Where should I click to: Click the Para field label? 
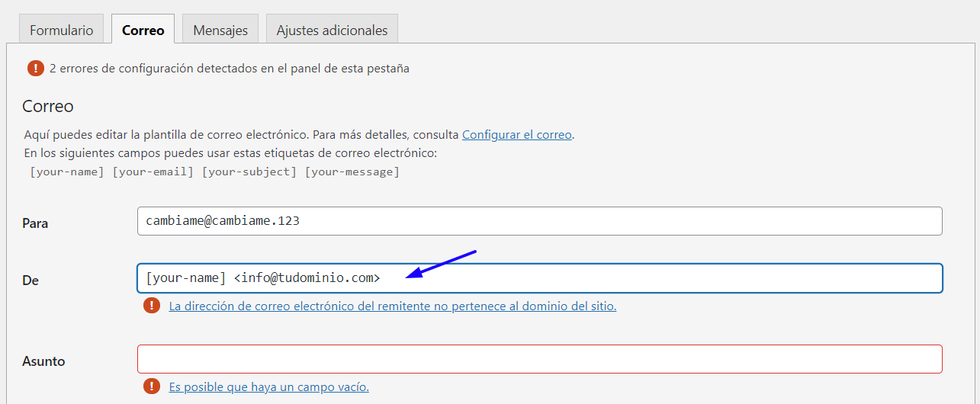[x=35, y=223]
